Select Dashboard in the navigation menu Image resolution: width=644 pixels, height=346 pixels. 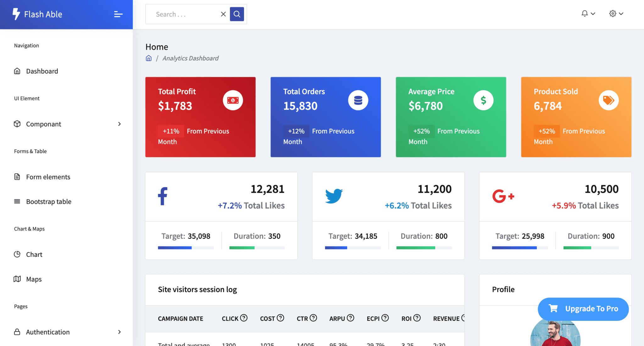pyautogui.click(x=42, y=71)
